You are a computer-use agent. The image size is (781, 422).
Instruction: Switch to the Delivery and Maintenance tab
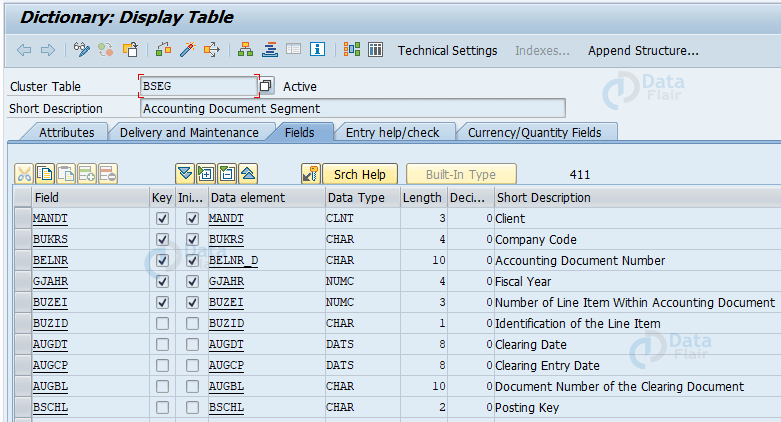(x=189, y=132)
